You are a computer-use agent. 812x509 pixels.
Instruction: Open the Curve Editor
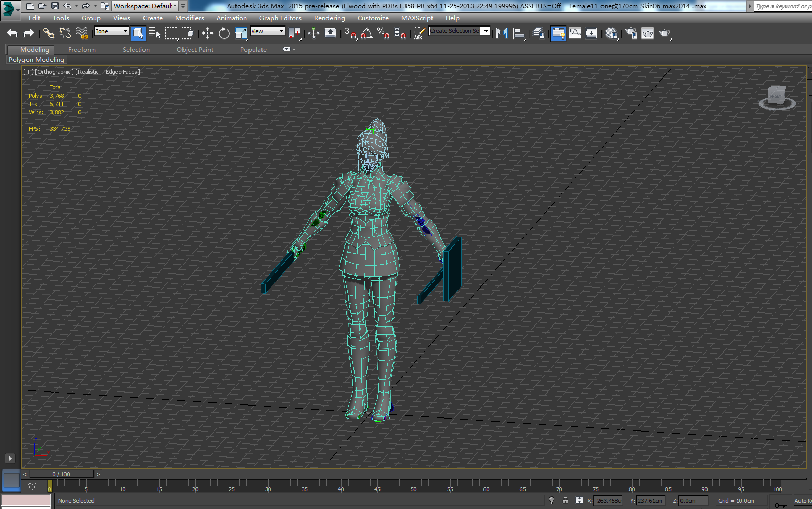tap(575, 33)
